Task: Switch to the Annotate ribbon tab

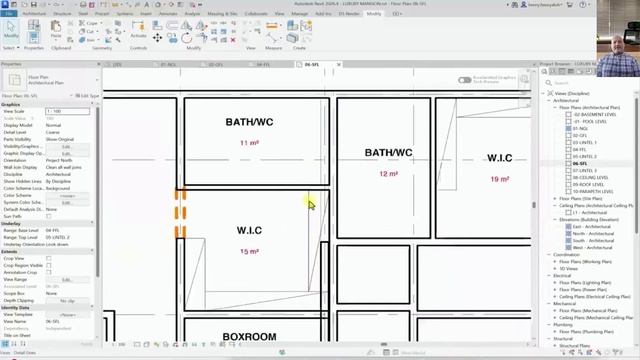Action: pyautogui.click(x=168, y=13)
